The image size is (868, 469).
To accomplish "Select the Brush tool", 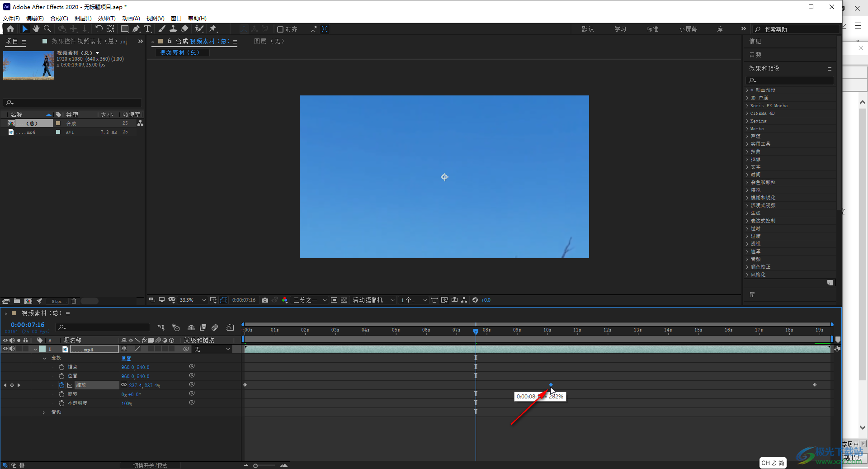I will click(162, 29).
